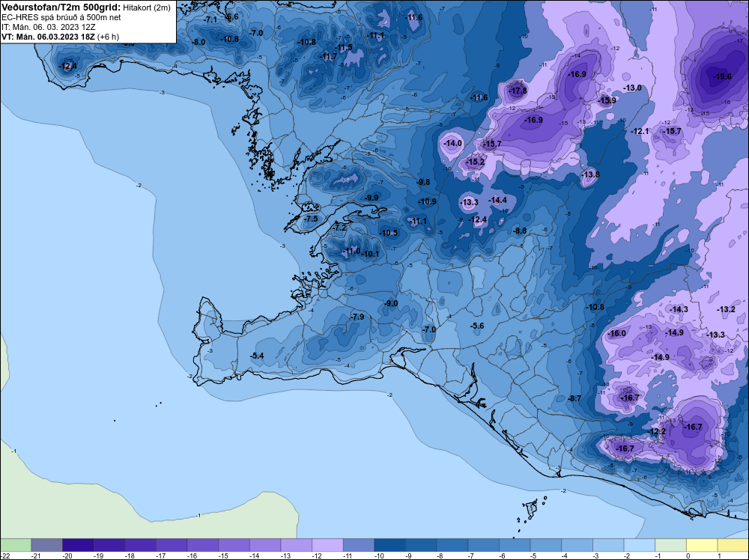The image size is (749, 560).
Task: Click the -10 label in the color legend
Action: click(379, 556)
